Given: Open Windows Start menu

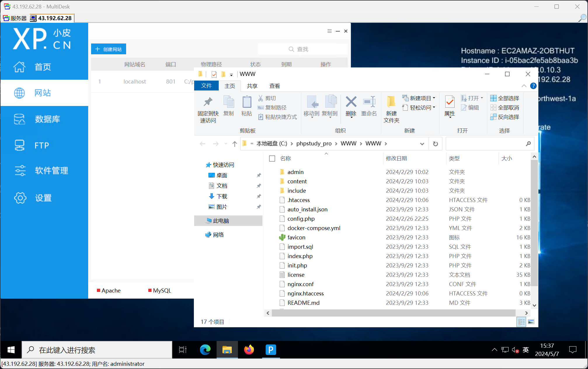Looking at the screenshot, I should (x=11, y=350).
